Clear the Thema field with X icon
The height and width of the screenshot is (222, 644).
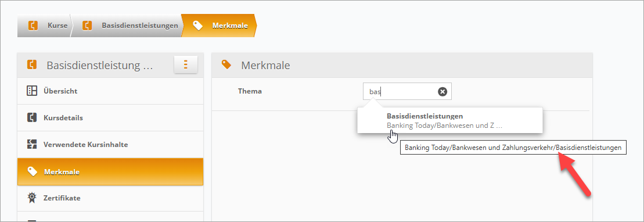tap(442, 92)
